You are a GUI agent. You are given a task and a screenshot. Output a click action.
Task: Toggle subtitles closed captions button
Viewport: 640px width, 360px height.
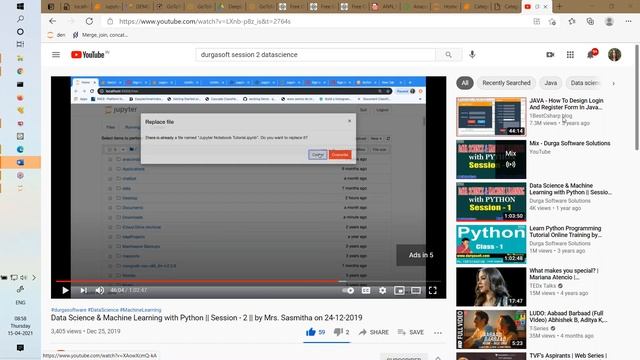[x=366, y=290]
